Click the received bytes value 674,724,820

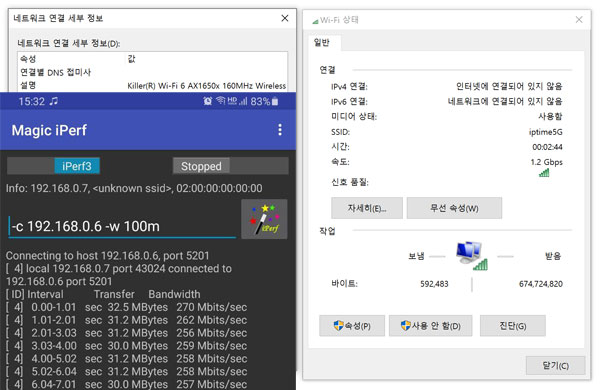coord(541,284)
